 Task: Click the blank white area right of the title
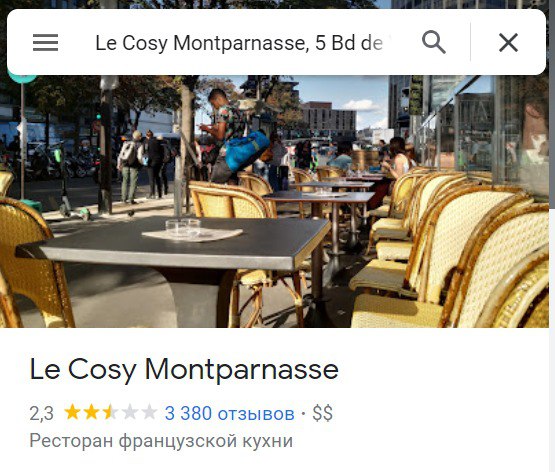(x=442, y=370)
